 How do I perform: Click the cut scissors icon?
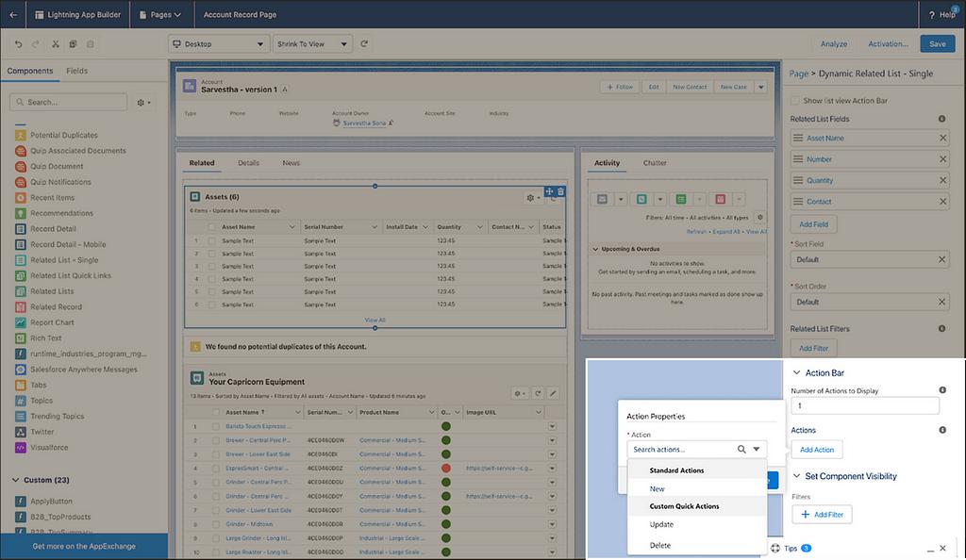[x=56, y=44]
